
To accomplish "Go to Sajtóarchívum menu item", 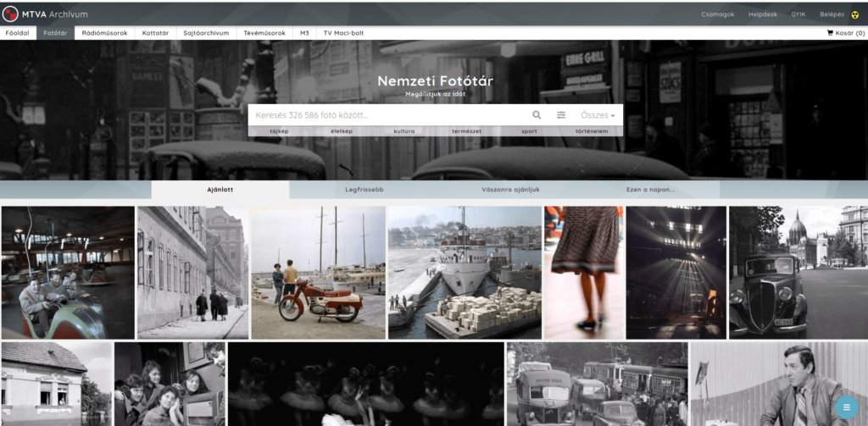I will [206, 33].
